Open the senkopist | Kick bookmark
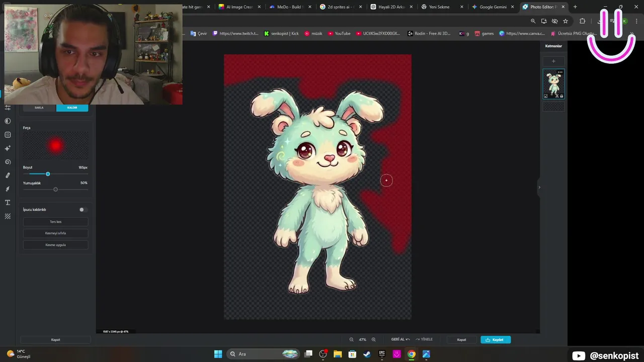Screen dimensions: 644x362 tap(281, 34)
